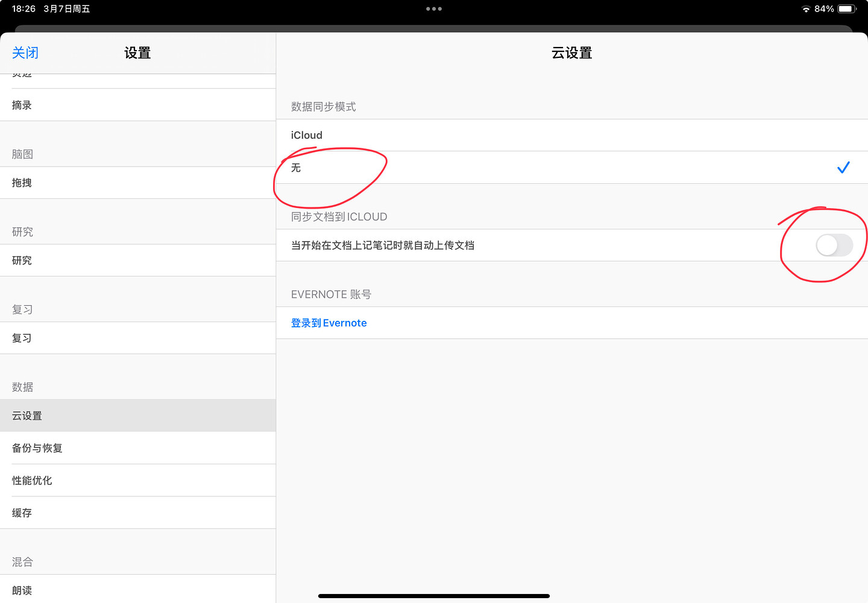Tap the Wi-Fi status icon
The image size is (868, 603).
[806, 9]
